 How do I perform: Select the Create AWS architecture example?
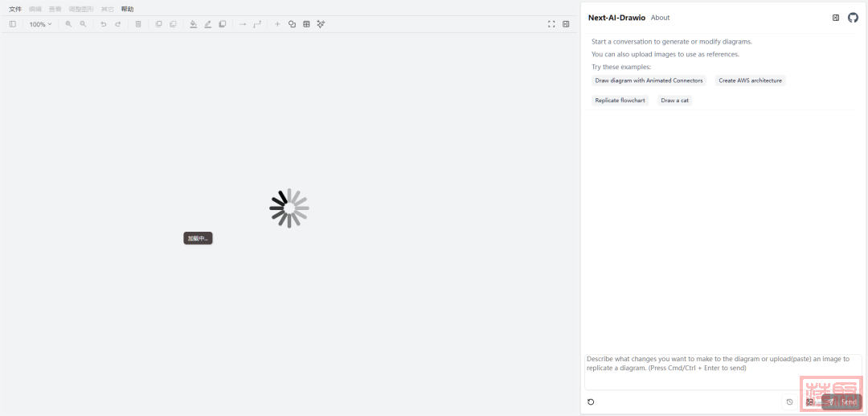(x=750, y=80)
